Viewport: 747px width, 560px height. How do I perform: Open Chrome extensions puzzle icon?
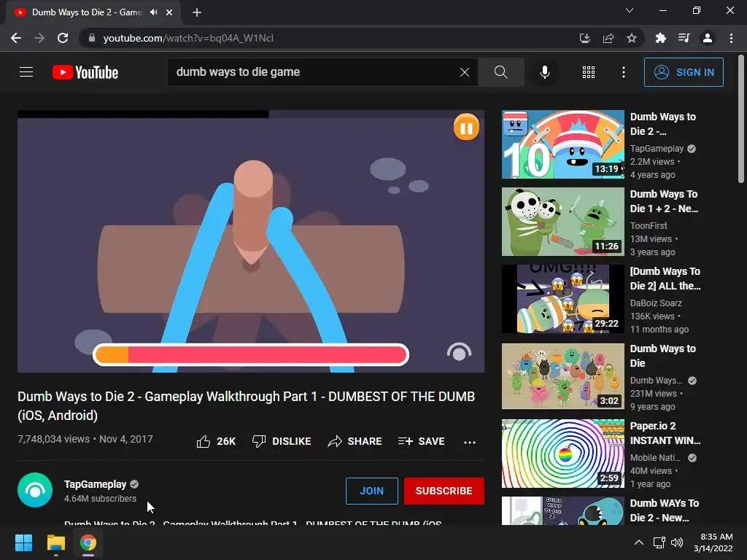[660, 38]
